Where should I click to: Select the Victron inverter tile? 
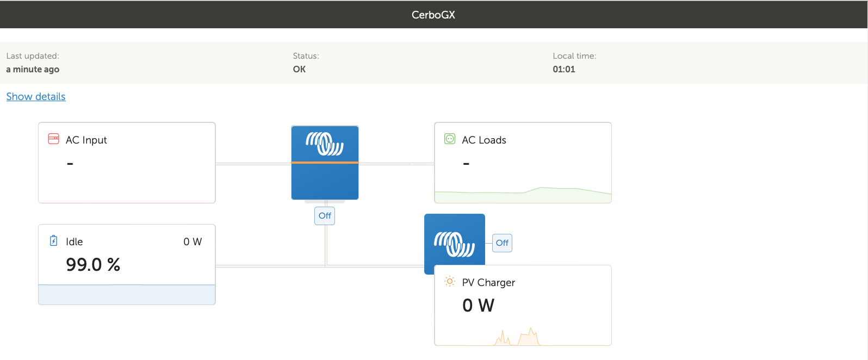[x=325, y=163]
